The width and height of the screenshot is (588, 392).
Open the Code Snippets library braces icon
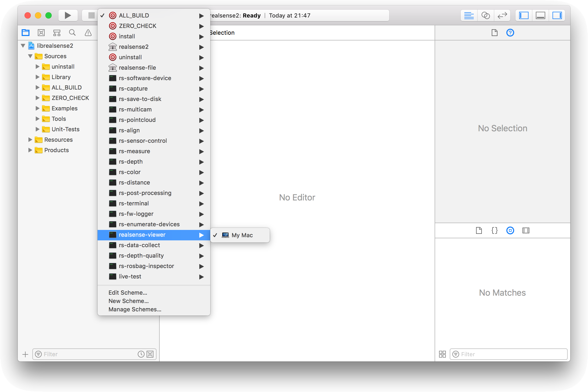pos(494,230)
